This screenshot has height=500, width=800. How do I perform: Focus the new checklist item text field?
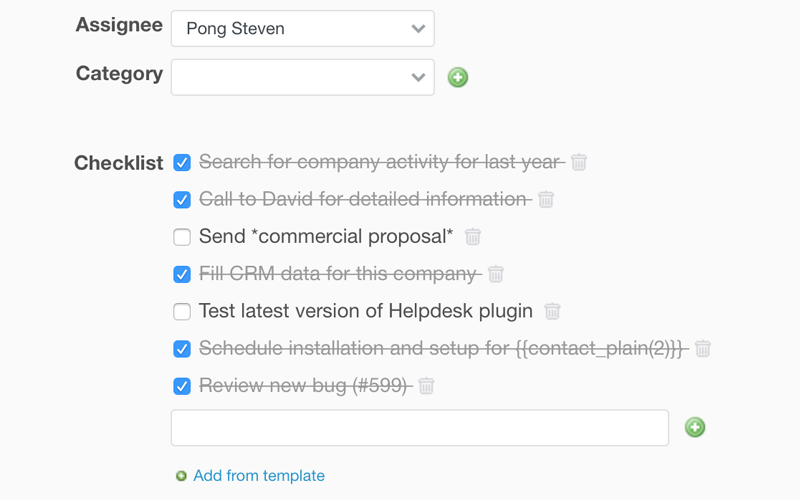click(420, 428)
